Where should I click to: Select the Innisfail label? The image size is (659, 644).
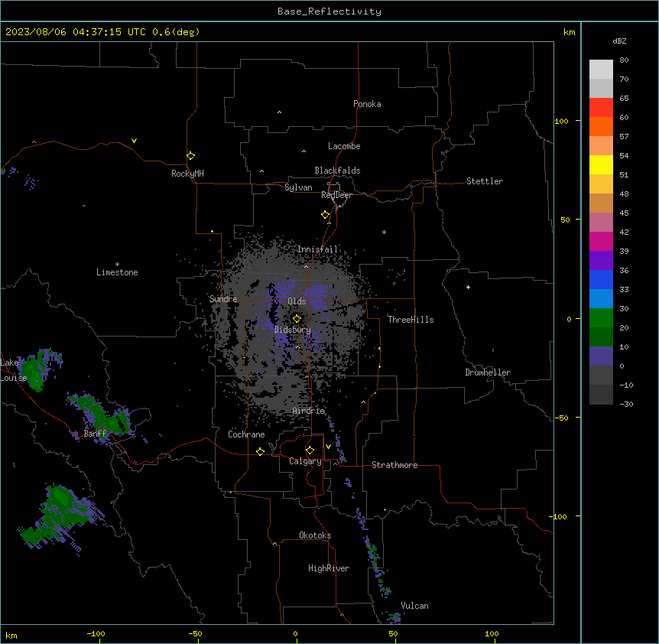click(317, 249)
